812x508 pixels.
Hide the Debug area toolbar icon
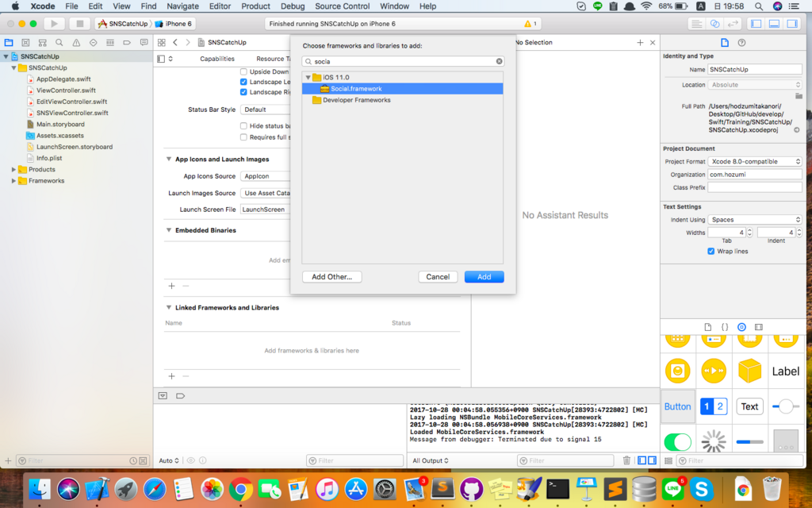tap(774, 24)
